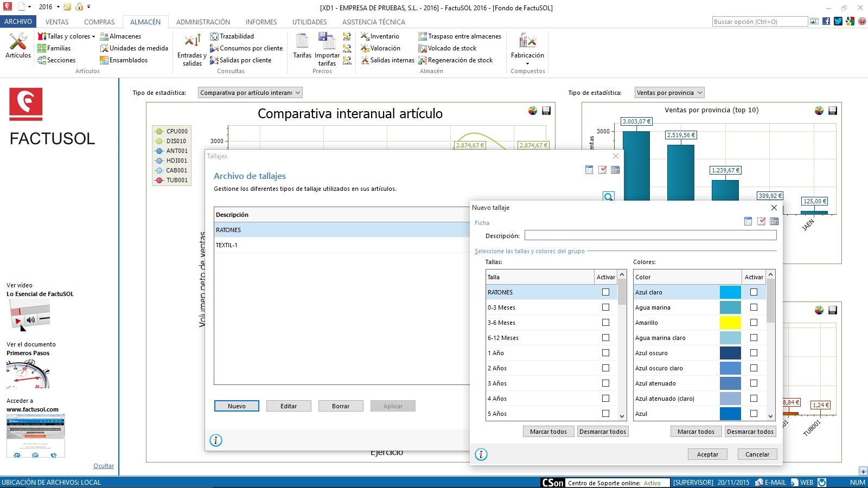The height and width of the screenshot is (488, 868).
Task: Click the Azul oscuro color swatch
Action: 730,353
